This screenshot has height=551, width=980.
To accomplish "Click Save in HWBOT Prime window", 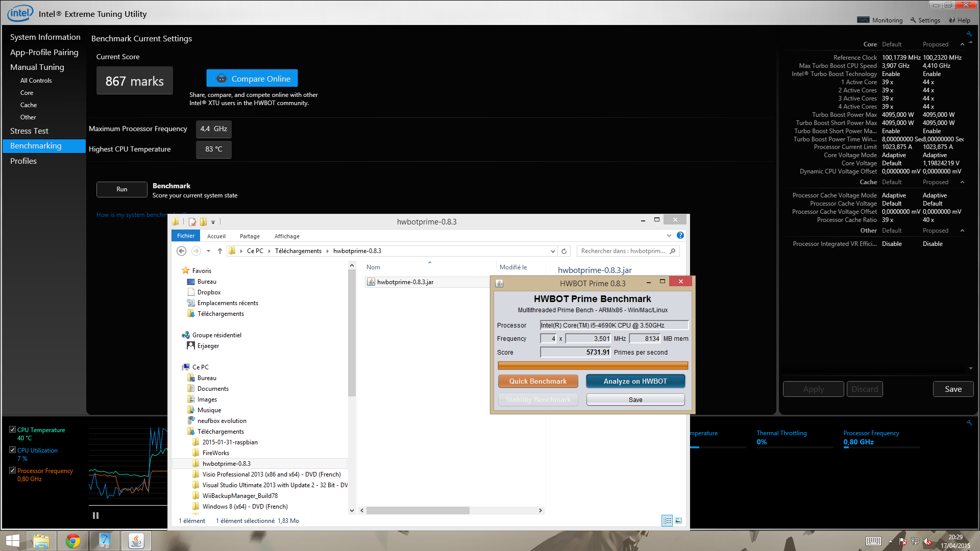I will (x=635, y=399).
